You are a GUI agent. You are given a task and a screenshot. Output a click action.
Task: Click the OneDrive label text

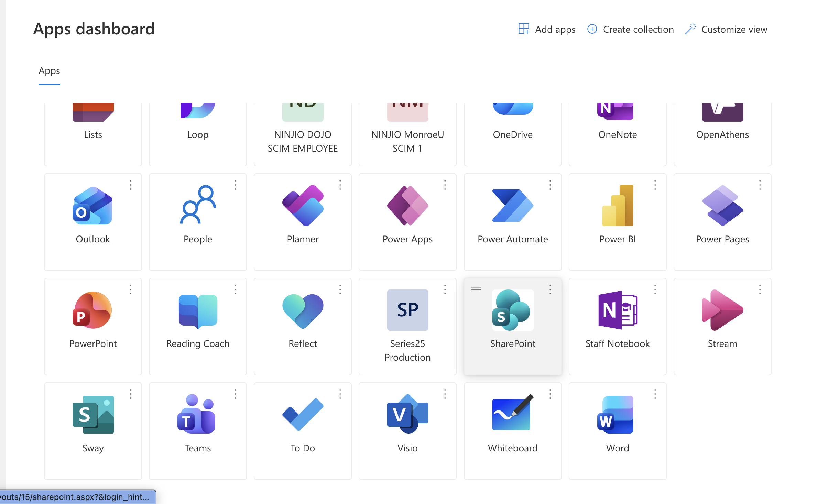click(x=513, y=134)
